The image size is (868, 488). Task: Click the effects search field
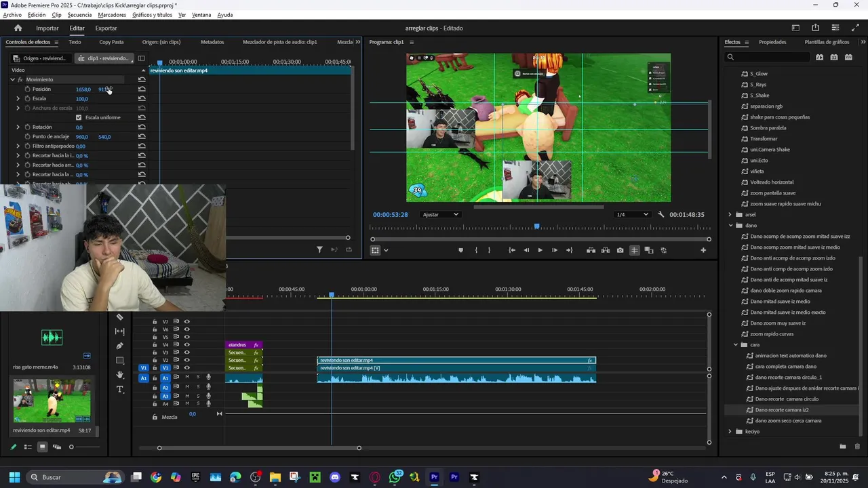(767, 57)
